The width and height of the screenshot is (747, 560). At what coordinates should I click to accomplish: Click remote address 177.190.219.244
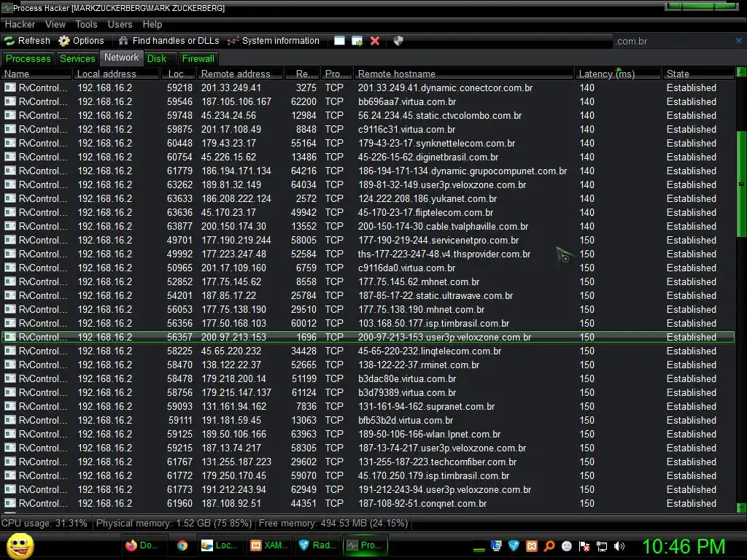[236, 240]
